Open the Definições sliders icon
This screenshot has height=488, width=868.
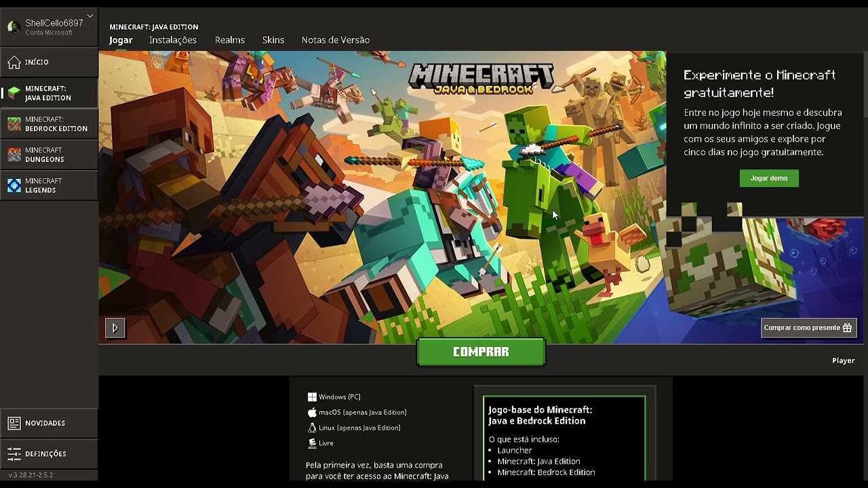coord(14,453)
